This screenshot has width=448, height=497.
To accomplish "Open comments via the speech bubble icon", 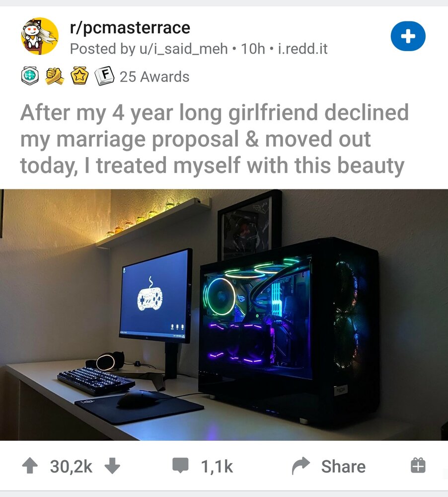I will (181, 465).
